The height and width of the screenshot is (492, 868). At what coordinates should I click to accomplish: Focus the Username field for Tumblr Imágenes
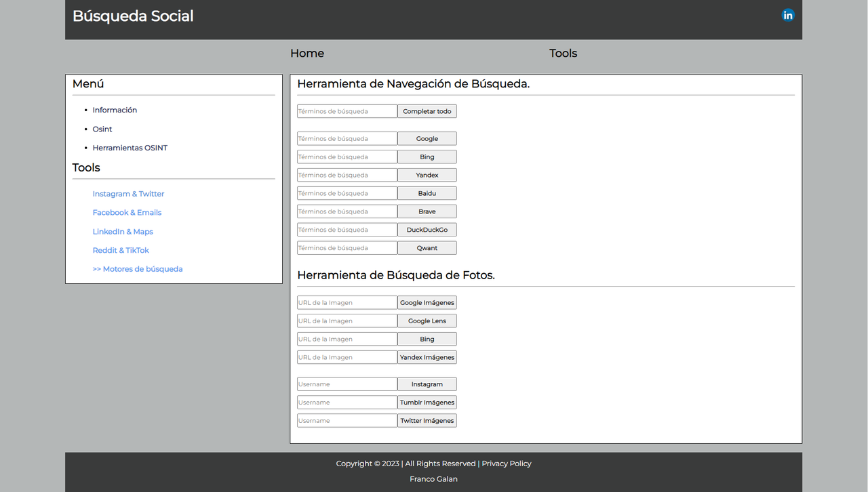(x=347, y=403)
